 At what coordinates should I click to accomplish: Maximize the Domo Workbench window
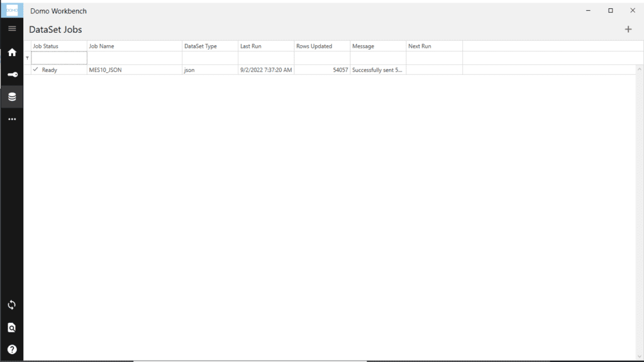610,11
